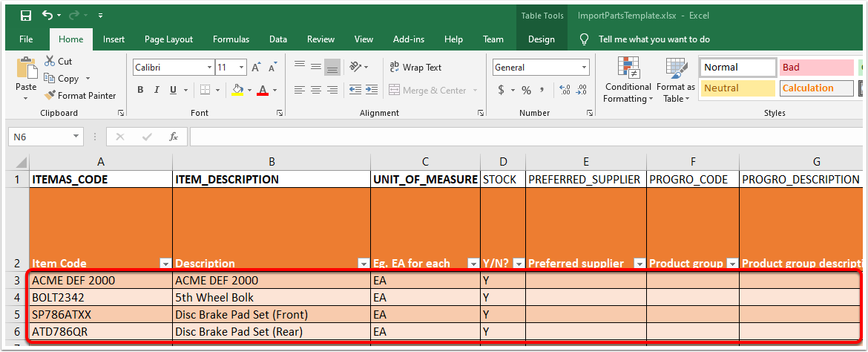This screenshot has width=868, height=352.
Task: Apply the yellow Fill Color swatch
Action: [237, 90]
